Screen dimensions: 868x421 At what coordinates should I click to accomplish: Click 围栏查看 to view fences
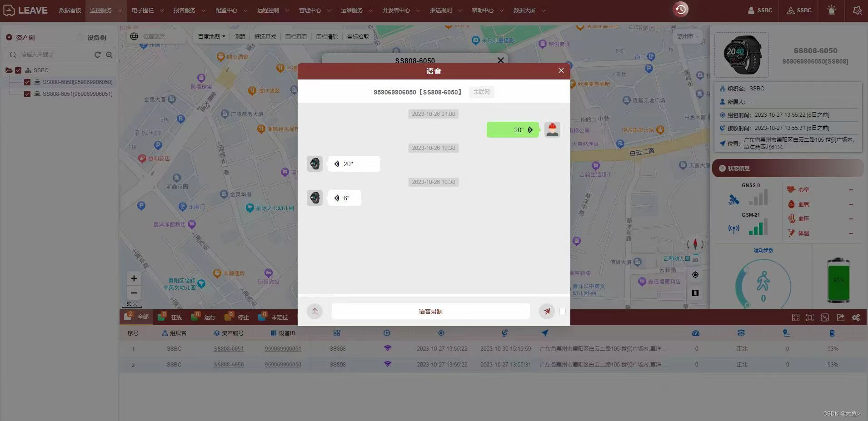(296, 36)
